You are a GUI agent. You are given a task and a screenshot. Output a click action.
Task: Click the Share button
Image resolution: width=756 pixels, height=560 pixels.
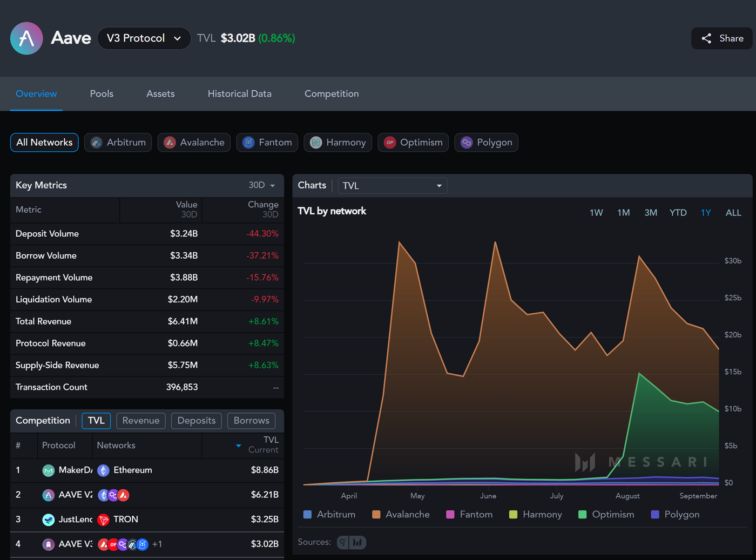pyautogui.click(x=722, y=38)
